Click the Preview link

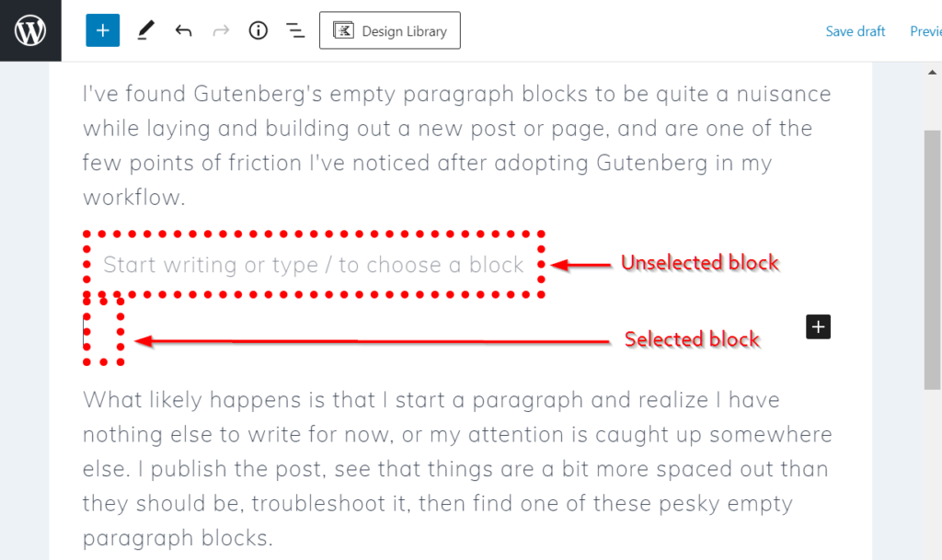coord(925,31)
